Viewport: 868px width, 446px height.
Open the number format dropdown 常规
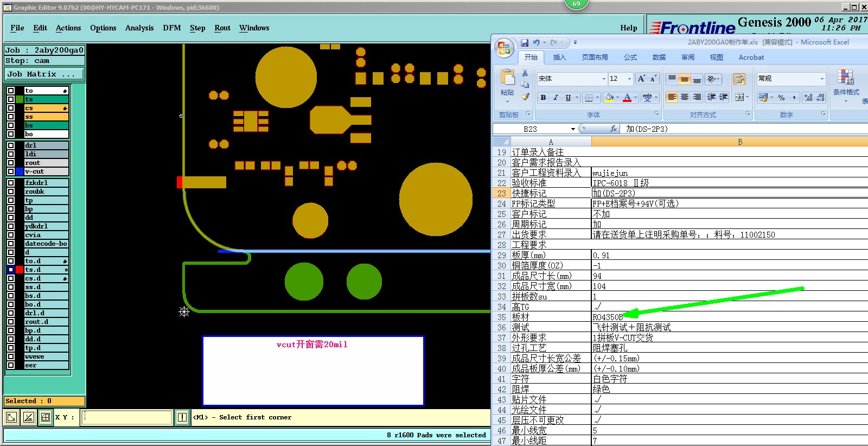pyautogui.click(x=822, y=79)
